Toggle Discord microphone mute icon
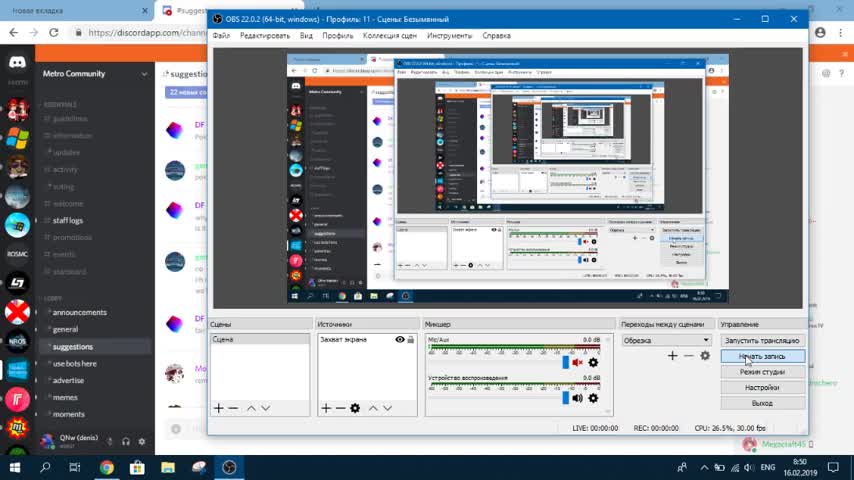The image size is (854, 480). point(110,441)
